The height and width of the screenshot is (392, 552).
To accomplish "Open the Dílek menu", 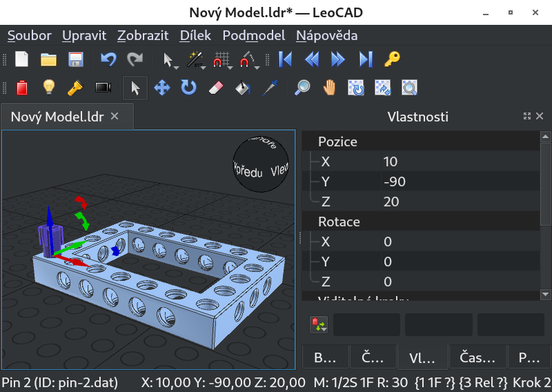I will [x=195, y=36].
